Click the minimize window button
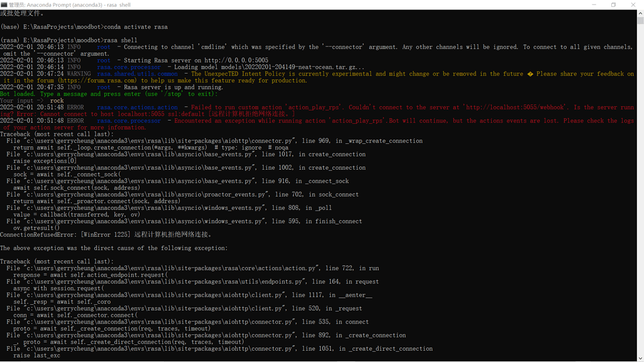The height and width of the screenshot is (362, 644). click(595, 5)
